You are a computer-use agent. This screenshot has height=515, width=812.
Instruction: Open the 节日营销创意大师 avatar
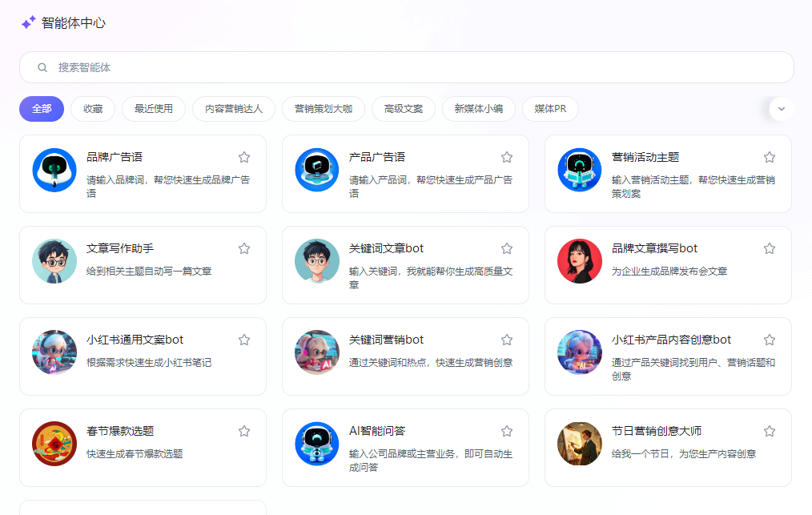580,444
